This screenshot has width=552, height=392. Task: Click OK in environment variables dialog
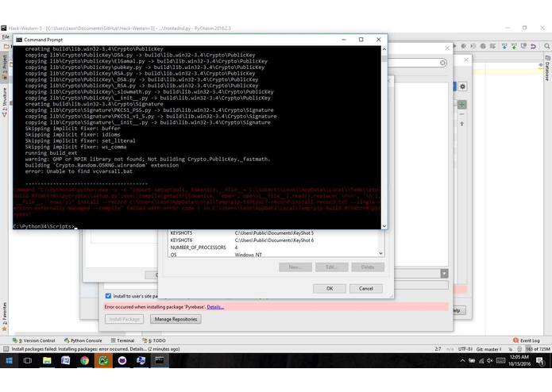(330, 288)
